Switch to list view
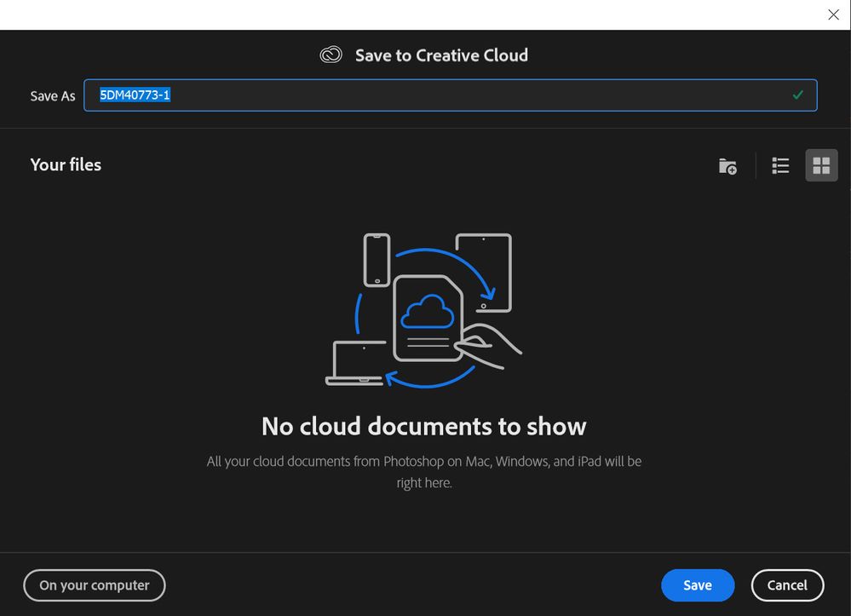Image resolution: width=851 pixels, height=616 pixels. coord(780,165)
